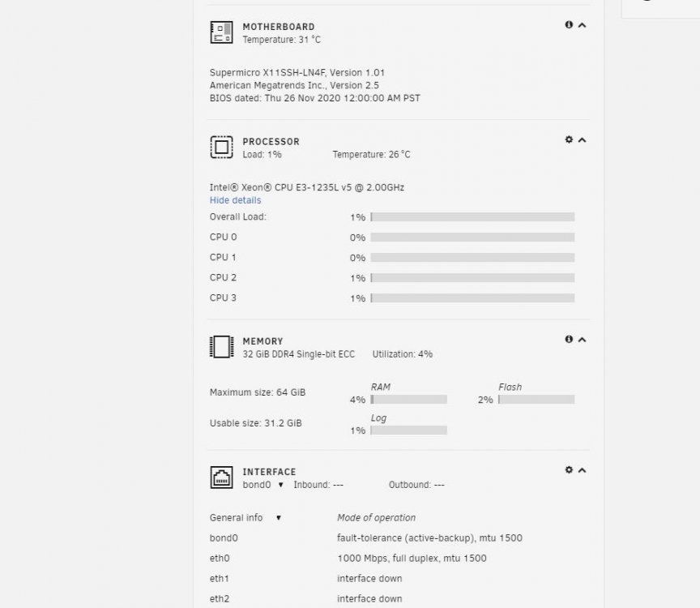Click the Flash usage bar
The image size is (700, 608).
click(536, 400)
